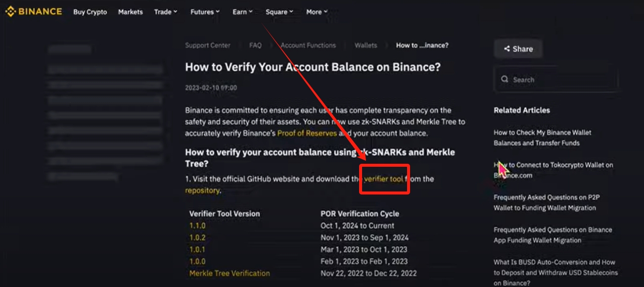Open the Square dropdown menu
The image size is (644, 287).
[x=279, y=12]
